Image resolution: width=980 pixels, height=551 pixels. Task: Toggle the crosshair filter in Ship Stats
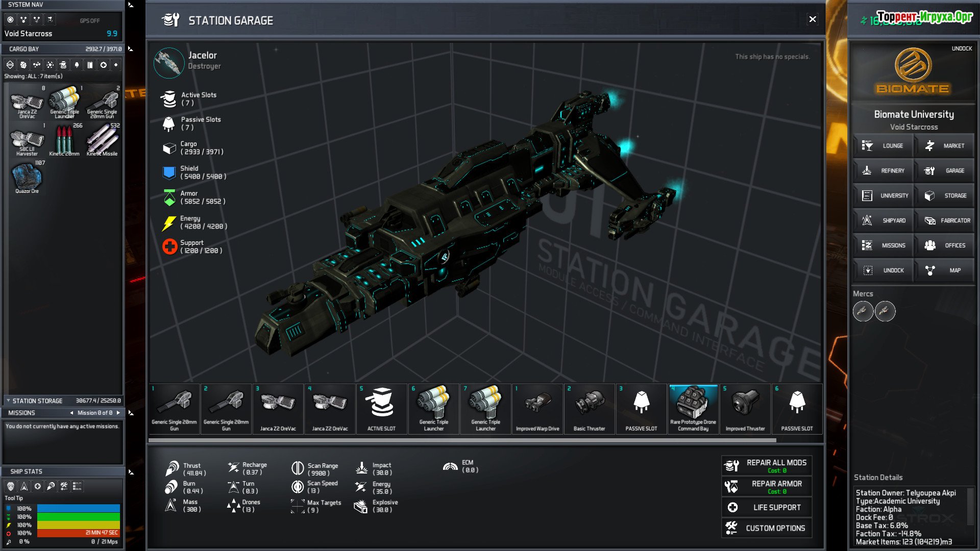(37, 487)
